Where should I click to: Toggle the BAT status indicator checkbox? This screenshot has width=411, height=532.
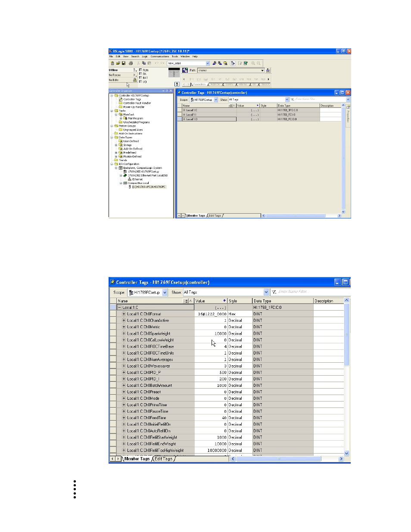click(x=140, y=78)
